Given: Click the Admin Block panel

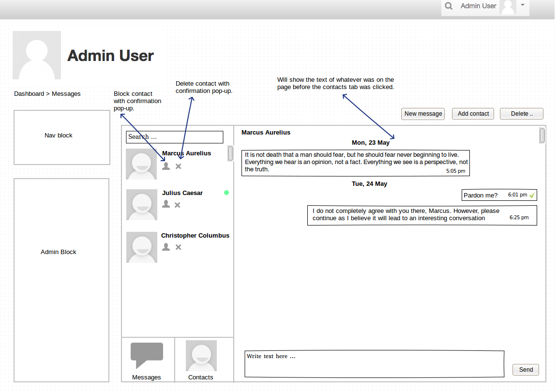Looking at the screenshot, I should point(61,280).
